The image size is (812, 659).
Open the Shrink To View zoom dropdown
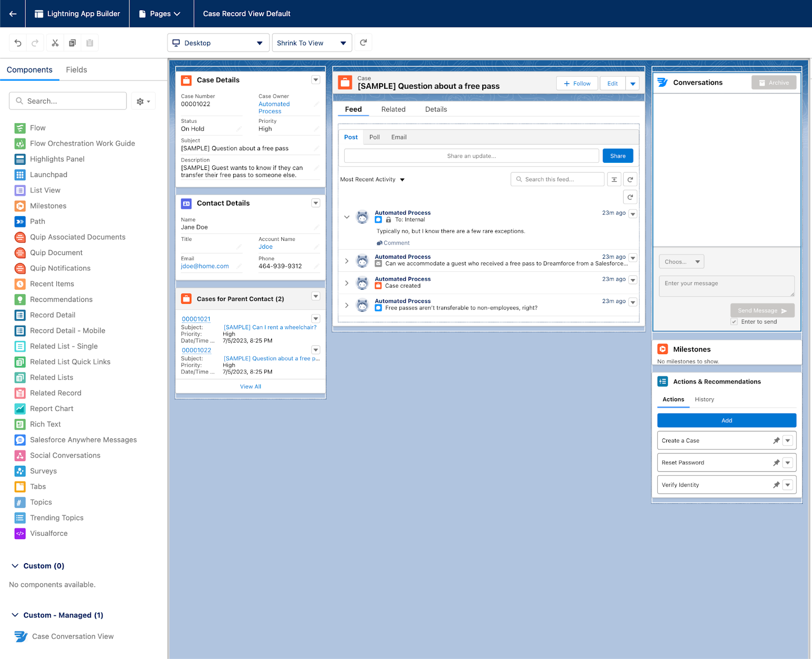click(312, 43)
